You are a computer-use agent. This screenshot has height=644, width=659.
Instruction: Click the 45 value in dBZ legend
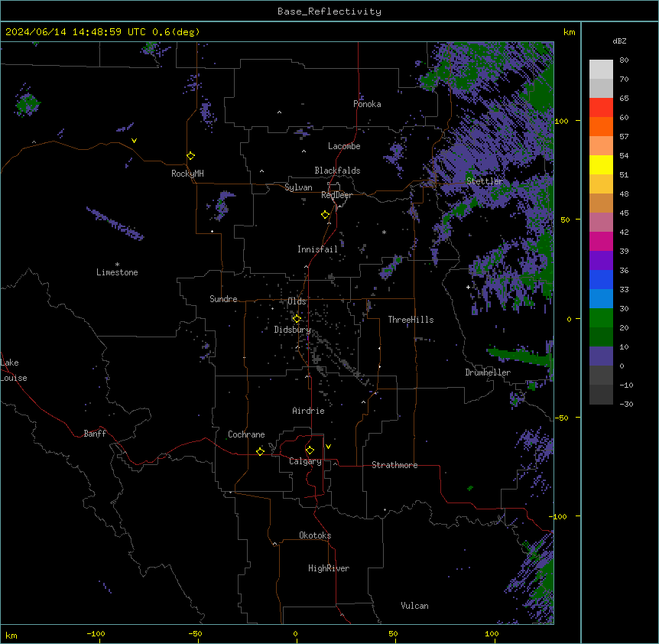click(x=624, y=213)
